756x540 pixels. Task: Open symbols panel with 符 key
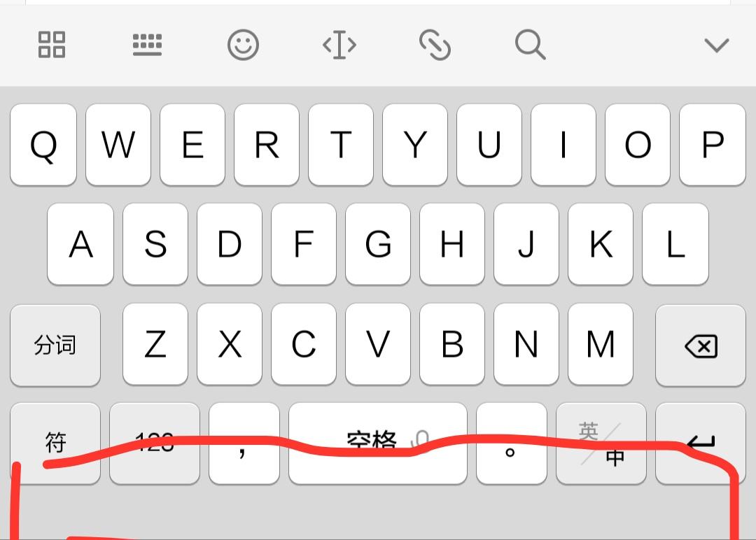(x=55, y=443)
